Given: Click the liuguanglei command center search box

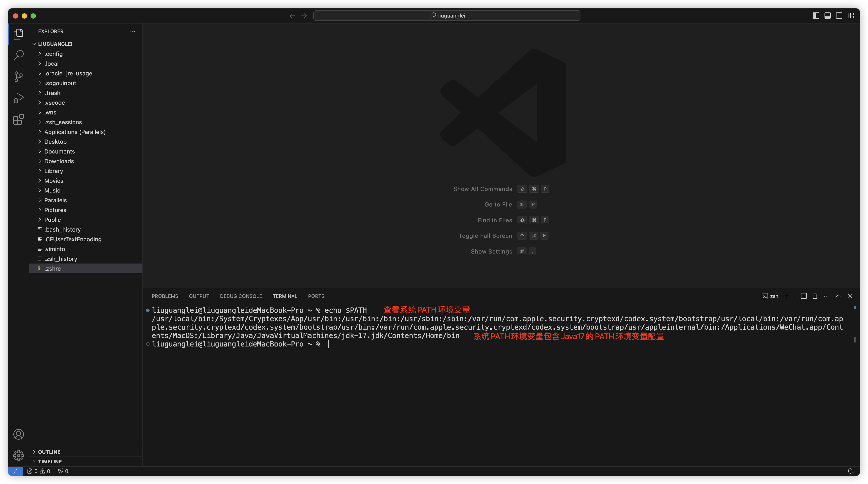Looking at the screenshot, I should tap(446, 16).
